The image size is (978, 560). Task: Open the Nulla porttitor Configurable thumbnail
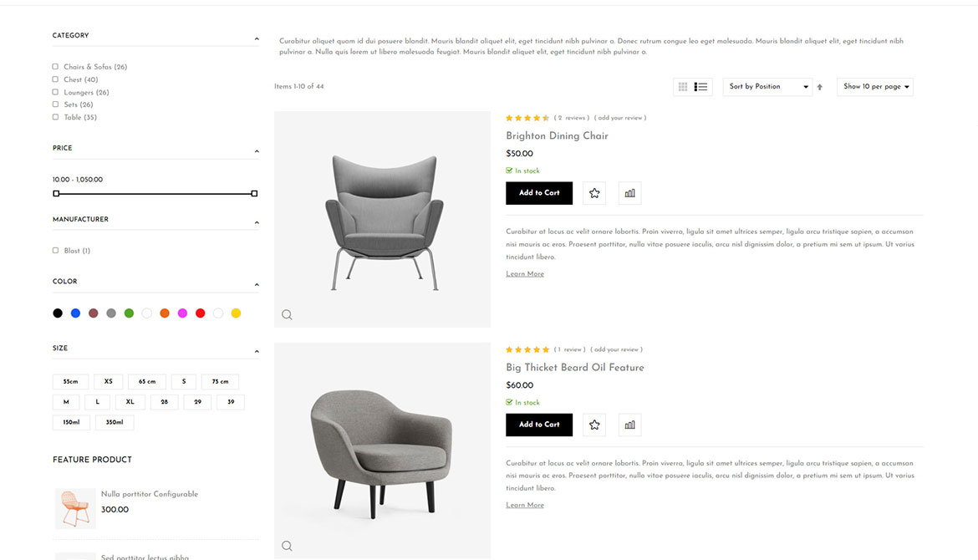coord(75,508)
